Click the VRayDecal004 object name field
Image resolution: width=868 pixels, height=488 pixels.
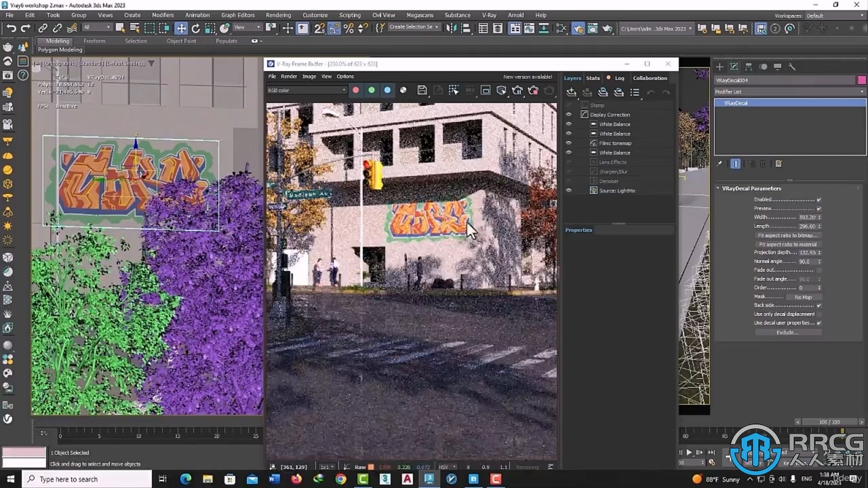pyautogui.click(x=785, y=80)
